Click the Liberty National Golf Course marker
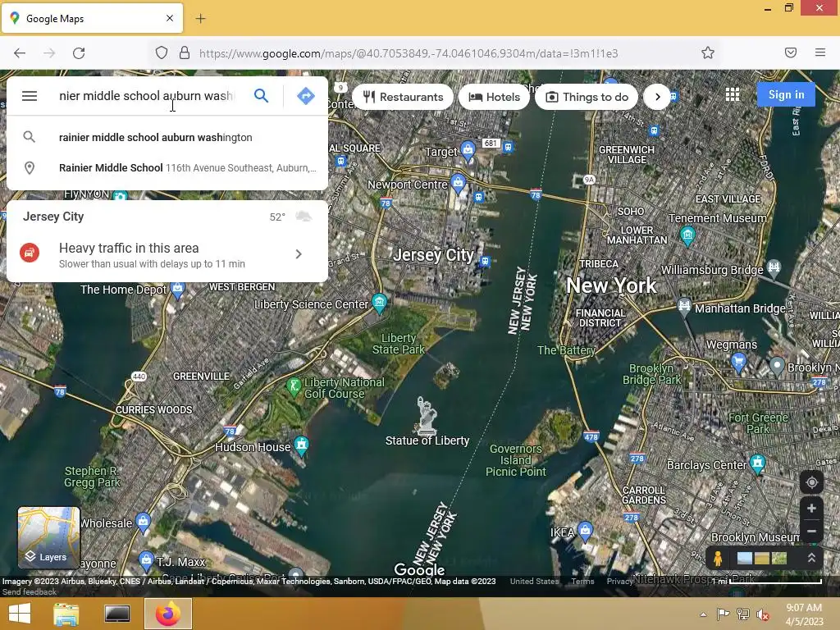840x630 pixels. [x=293, y=386]
